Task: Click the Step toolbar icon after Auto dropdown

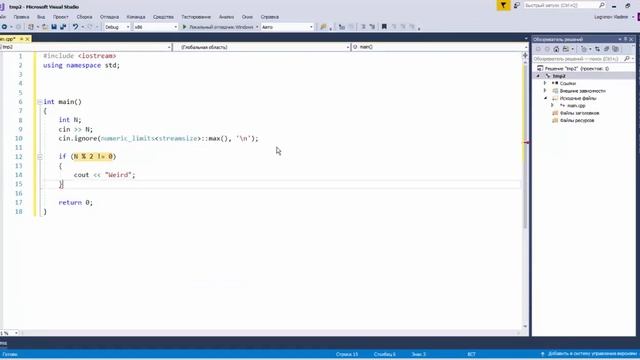Action: coord(342,27)
